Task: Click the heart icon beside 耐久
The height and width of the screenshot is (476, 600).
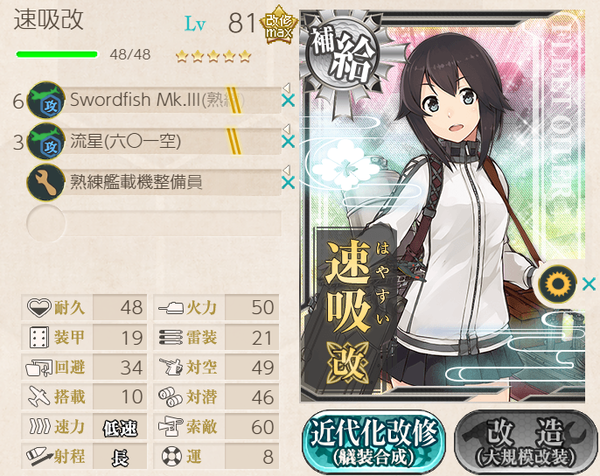Action: [39, 307]
